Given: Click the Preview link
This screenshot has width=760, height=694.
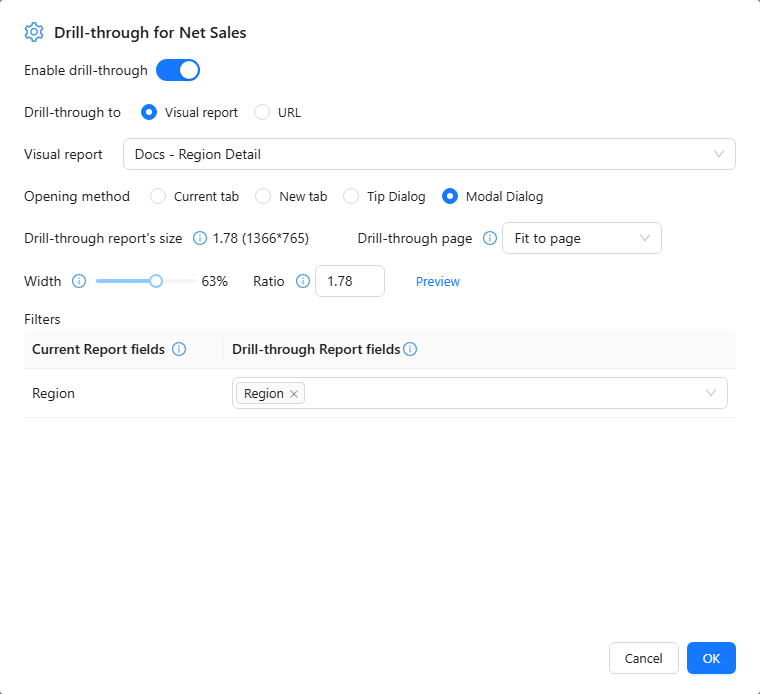Looking at the screenshot, I should click(438, 282).
